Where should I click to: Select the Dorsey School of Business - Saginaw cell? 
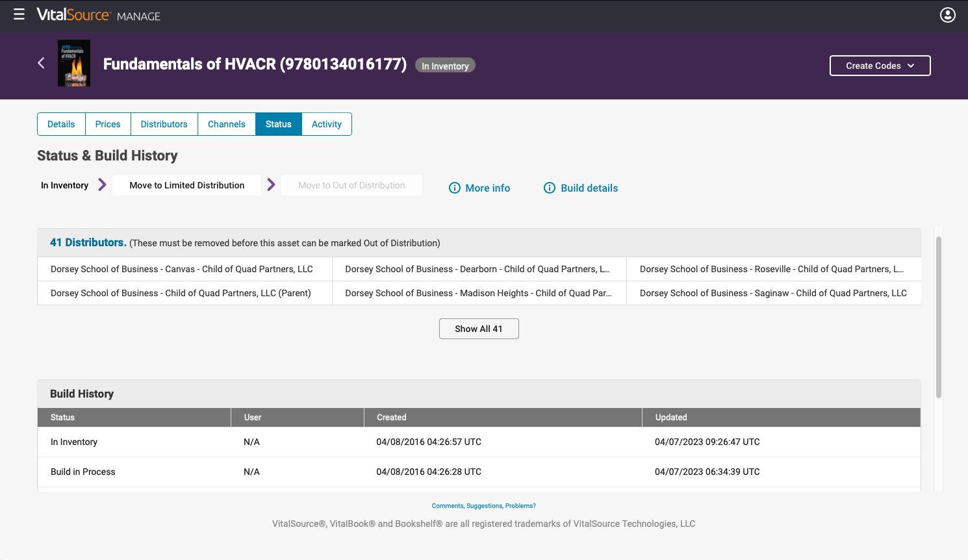tap(774, 293)
